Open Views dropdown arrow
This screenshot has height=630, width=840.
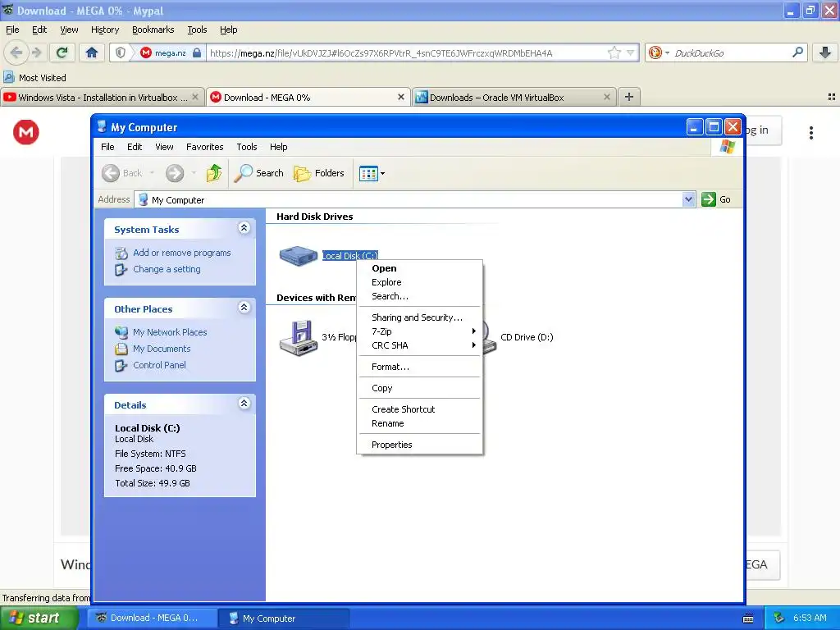click(x=382, y=174)
